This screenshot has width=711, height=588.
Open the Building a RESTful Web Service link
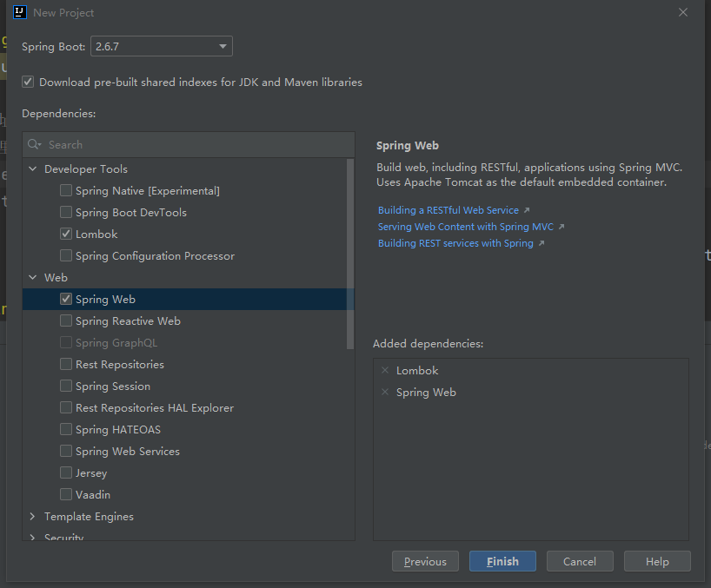tap(448, 210)
